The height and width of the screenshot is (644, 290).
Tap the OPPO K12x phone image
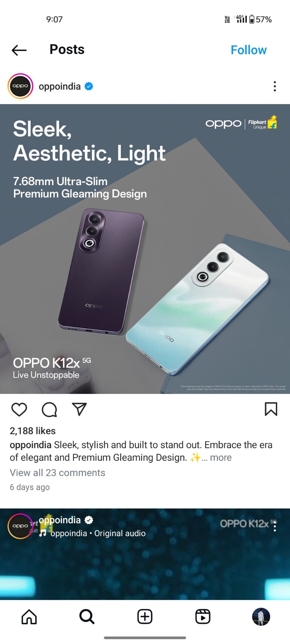pyautogui.click(x=145, y=249)
